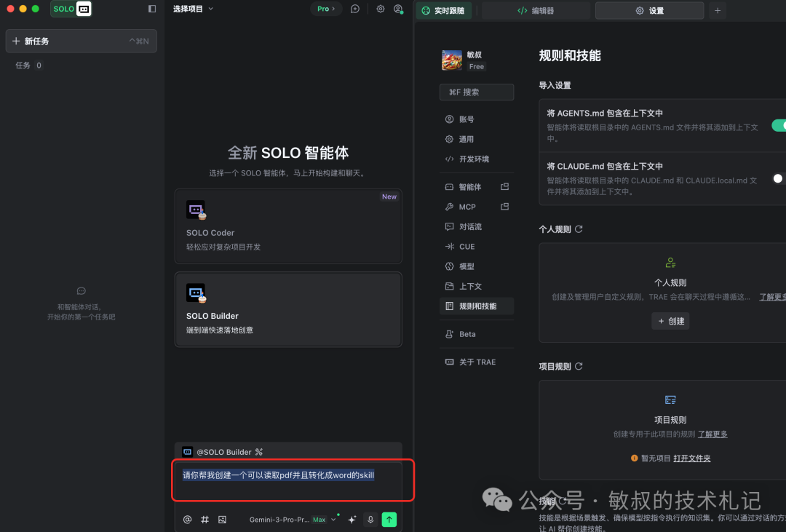Click the @ mention icon in the input bar
This screenshot has height=532, width=786.
tap(187, 519)
